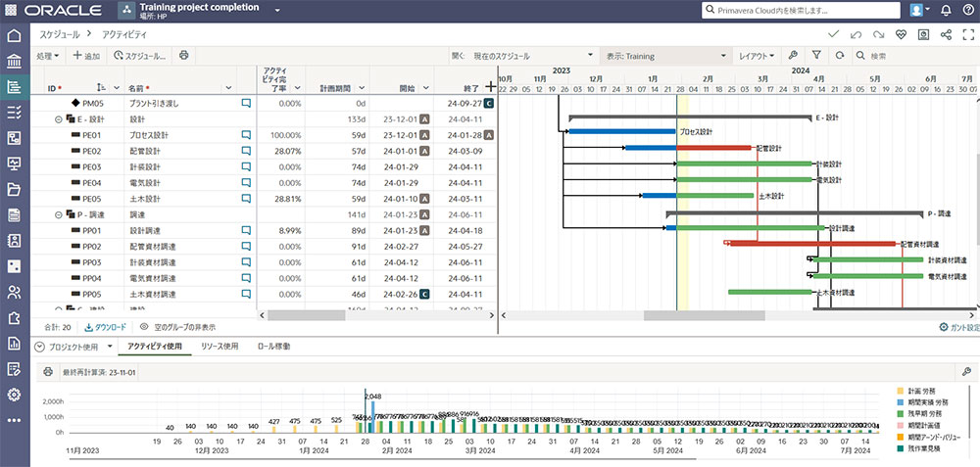980x467 pixels.
Task: Open the schedule health heart icon
Action: (901, 35)
